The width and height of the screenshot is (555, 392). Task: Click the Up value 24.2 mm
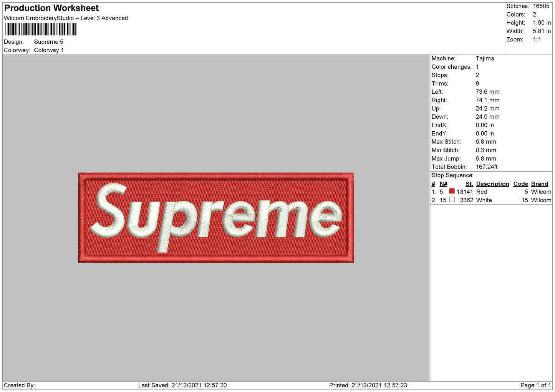[487, 109]
